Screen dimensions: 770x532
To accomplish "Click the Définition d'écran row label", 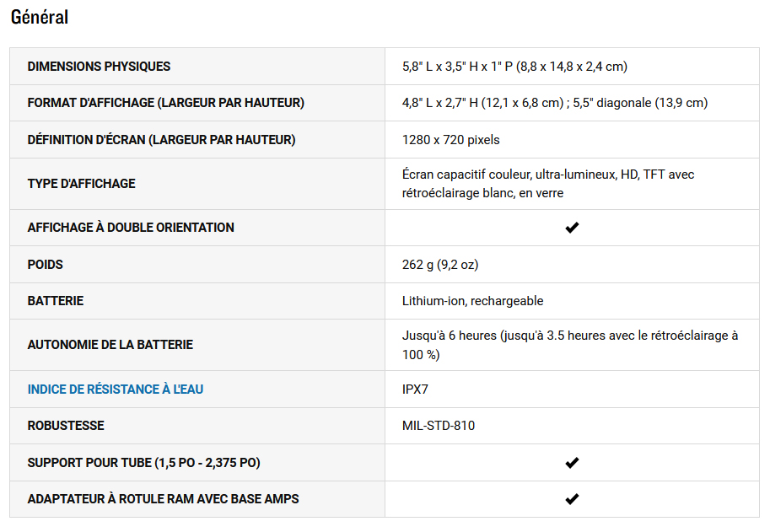I will click(162, 140).
